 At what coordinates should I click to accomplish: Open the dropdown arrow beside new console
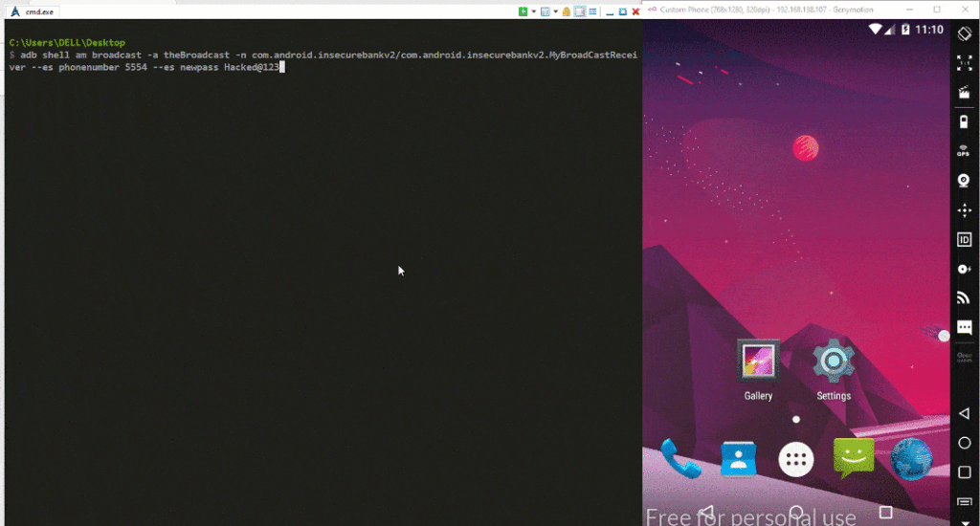[534, 11]
